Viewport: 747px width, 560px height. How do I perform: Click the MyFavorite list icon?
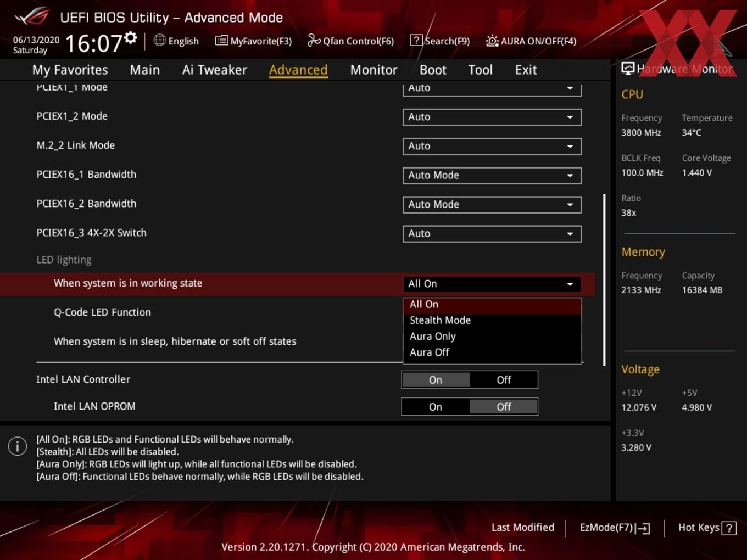pyautogui.click(x=221, y=41)
